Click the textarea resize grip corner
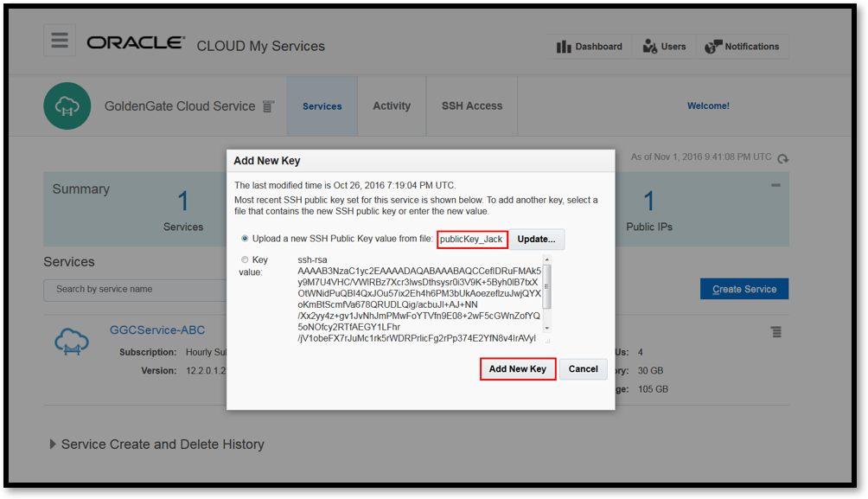This screenshot has height=499, width=868. coord(547,341)
